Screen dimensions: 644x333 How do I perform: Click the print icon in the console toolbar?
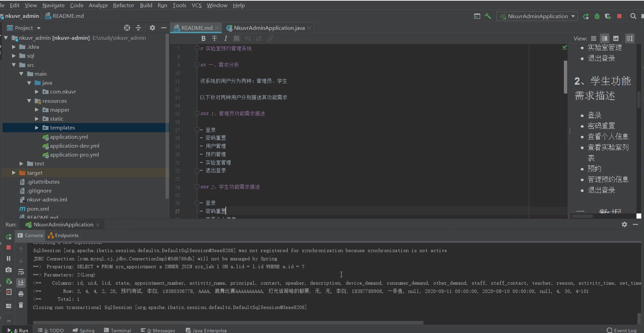(x=21, y=294)
